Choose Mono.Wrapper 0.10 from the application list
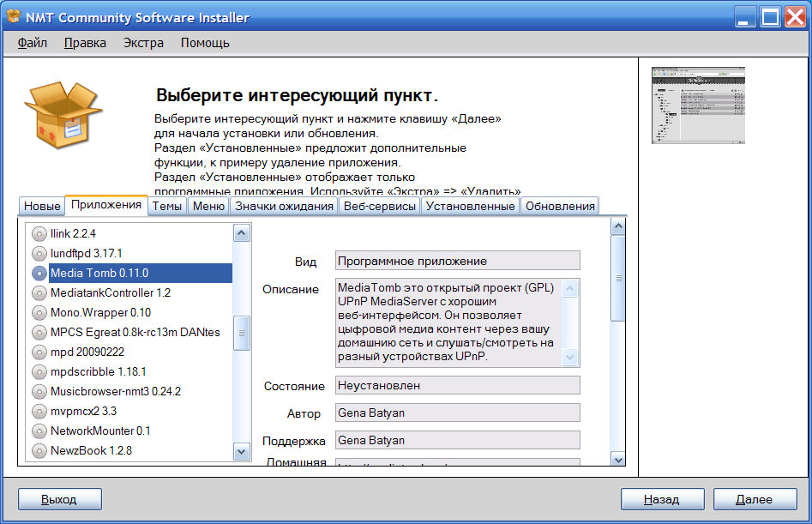Viewport: 812px width, 524px height. pyautogui.click(x=100, y=312)
